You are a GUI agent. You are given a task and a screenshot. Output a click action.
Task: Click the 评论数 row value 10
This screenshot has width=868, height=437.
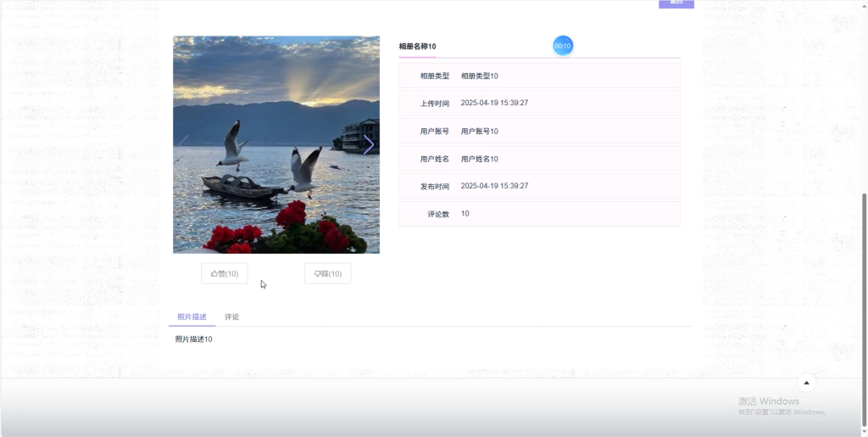(x=465, y=214)
